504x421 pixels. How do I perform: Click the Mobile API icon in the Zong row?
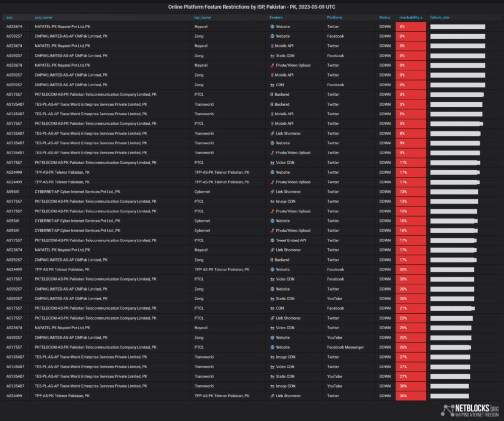(272, 75)
